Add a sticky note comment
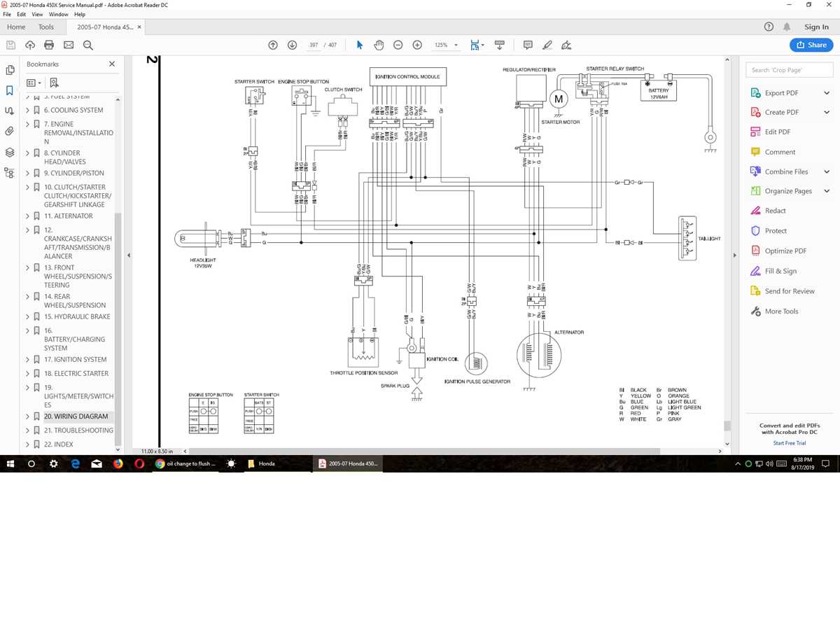 528,45
